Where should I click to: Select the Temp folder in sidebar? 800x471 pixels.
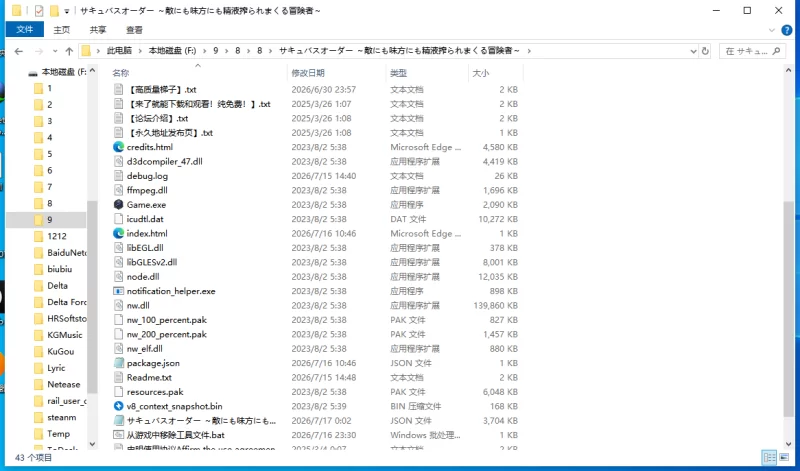click(x=58, y=434)
